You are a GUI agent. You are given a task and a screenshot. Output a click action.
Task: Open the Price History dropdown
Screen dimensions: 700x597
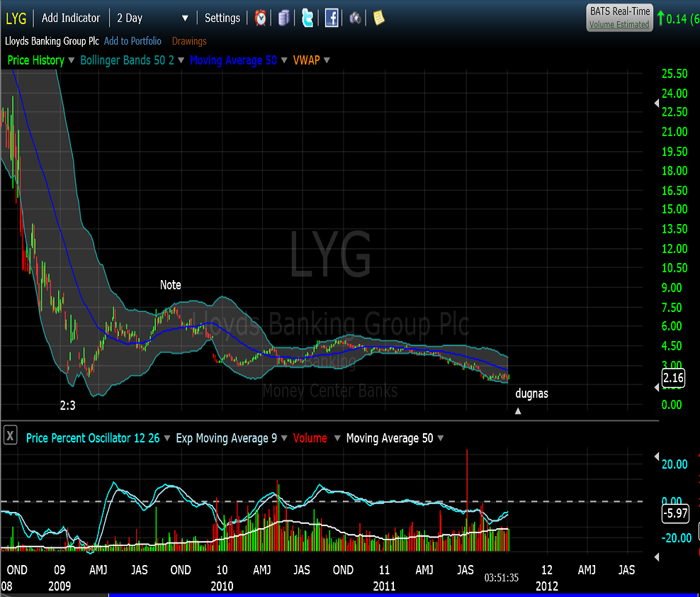point(72,60)
